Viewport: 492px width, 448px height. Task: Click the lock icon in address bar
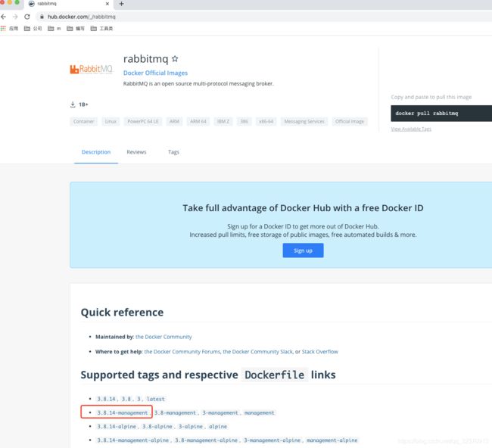[x=42, y=17]
